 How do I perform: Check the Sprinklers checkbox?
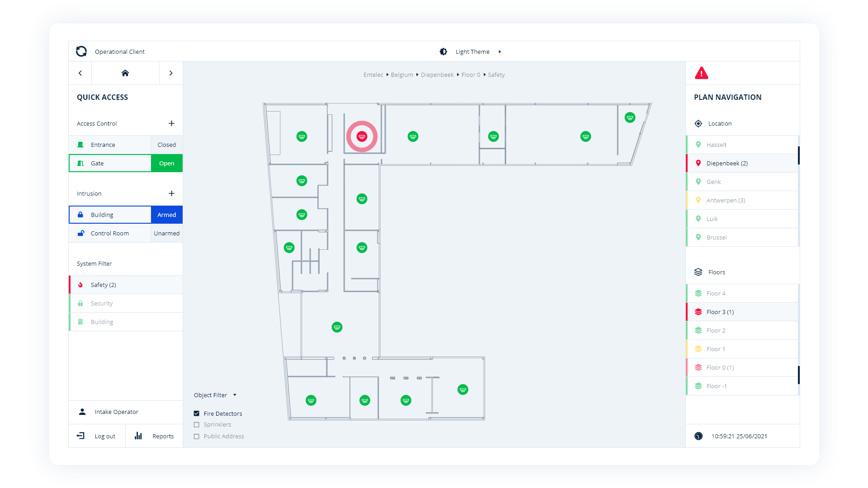pos(197,425)
